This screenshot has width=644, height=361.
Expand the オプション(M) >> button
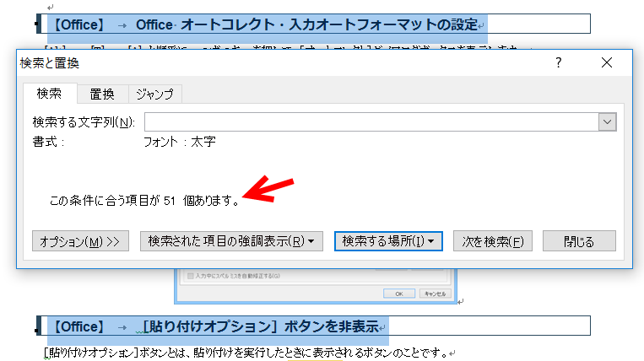[80, 241]
